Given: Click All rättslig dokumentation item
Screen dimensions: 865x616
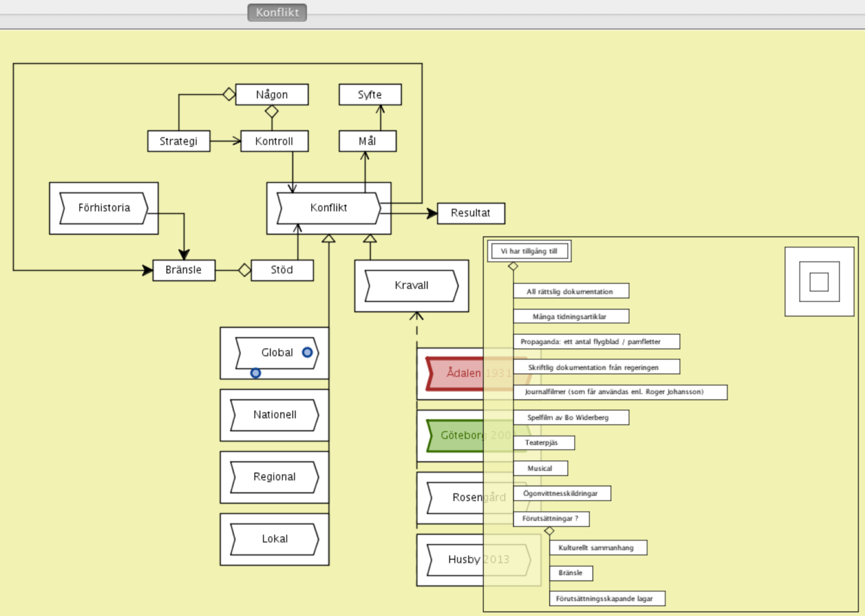Looking at the screenshot, I should coord(571,291).
